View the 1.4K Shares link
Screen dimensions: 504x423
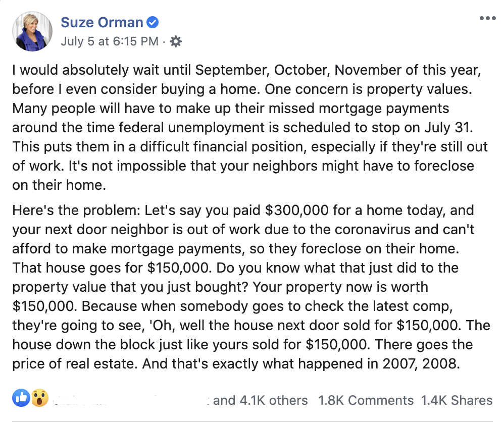click(x=457, y=400)
